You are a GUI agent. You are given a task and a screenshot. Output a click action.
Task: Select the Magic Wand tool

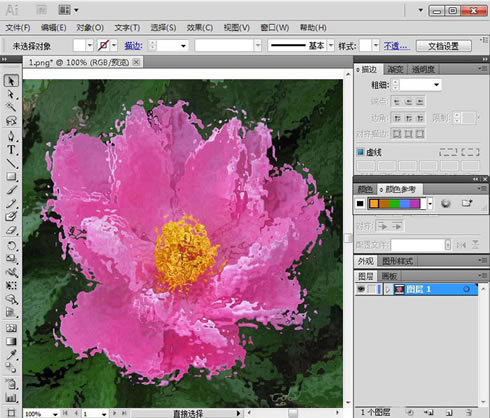click(11, 107)
